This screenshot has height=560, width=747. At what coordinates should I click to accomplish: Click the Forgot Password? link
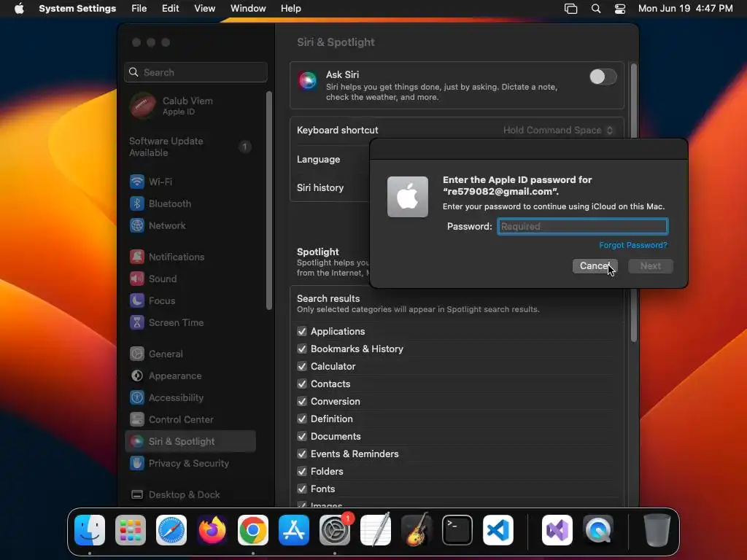[633, 245]
